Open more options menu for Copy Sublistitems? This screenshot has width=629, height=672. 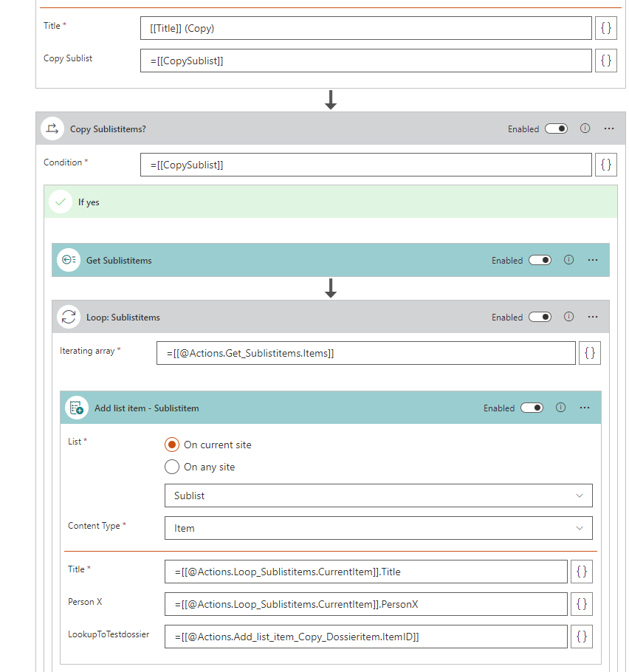[609, 128]
